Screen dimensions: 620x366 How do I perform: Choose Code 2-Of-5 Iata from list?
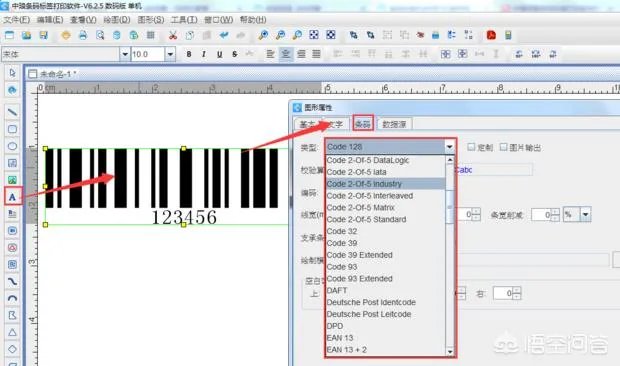[386, 172]
